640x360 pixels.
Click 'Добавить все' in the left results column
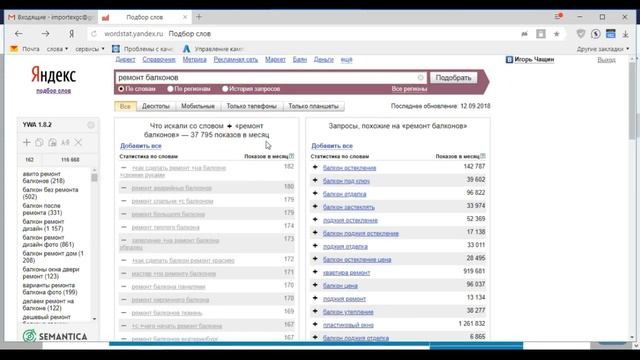[x=140, y=146]
